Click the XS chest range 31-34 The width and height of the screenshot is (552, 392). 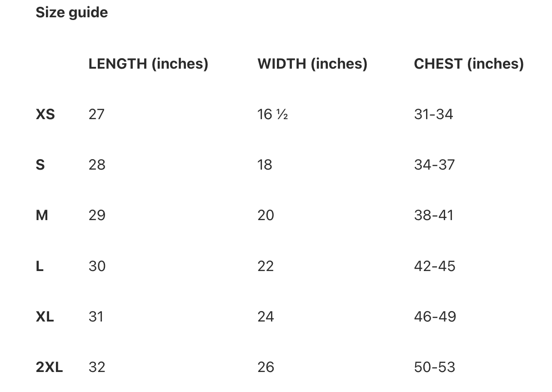click(433, 114)
